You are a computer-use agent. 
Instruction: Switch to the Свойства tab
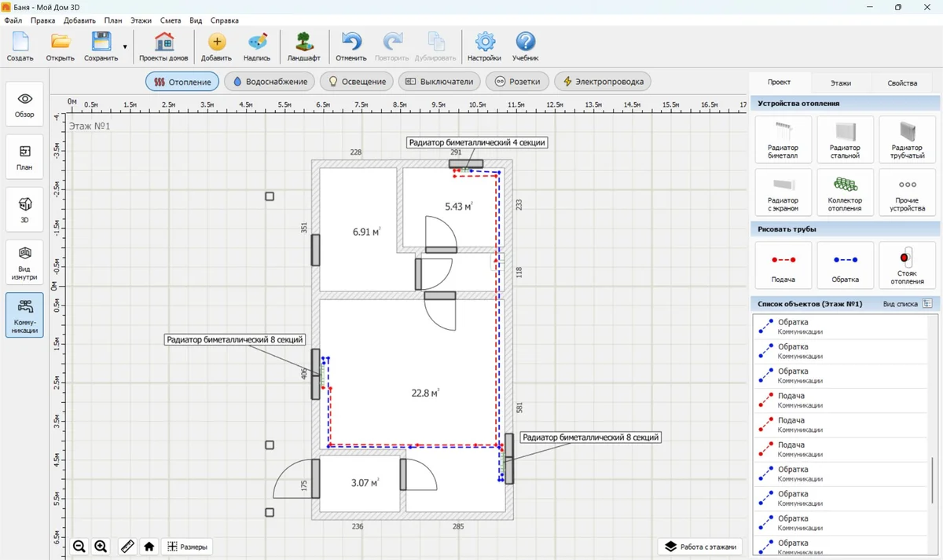(901, 82)
